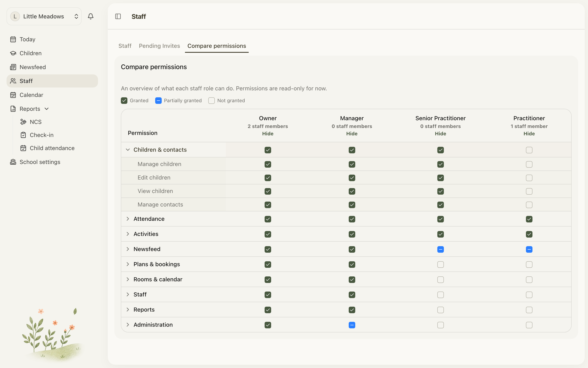Screen dimensions: 588x368
Task: Click the Children graduation cap icon
Action: [x=13, y=53]
